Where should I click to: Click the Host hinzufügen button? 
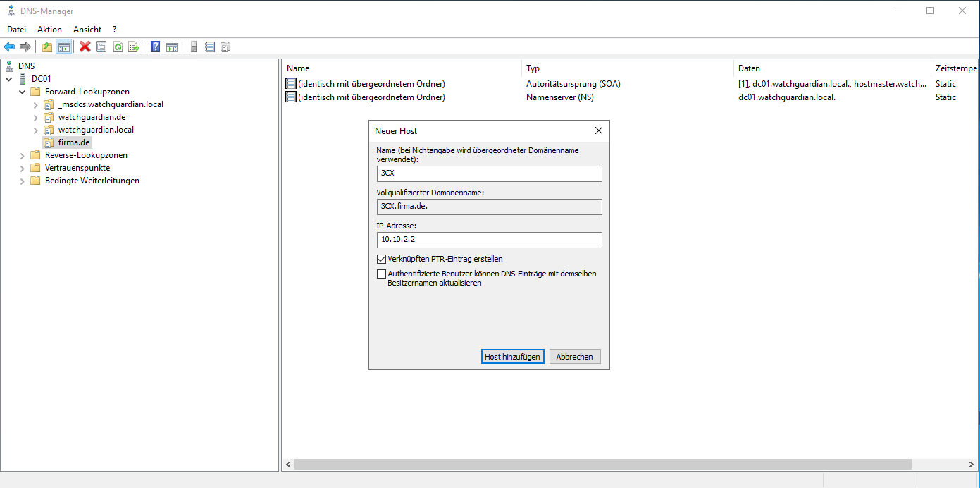tap(512, 357)
